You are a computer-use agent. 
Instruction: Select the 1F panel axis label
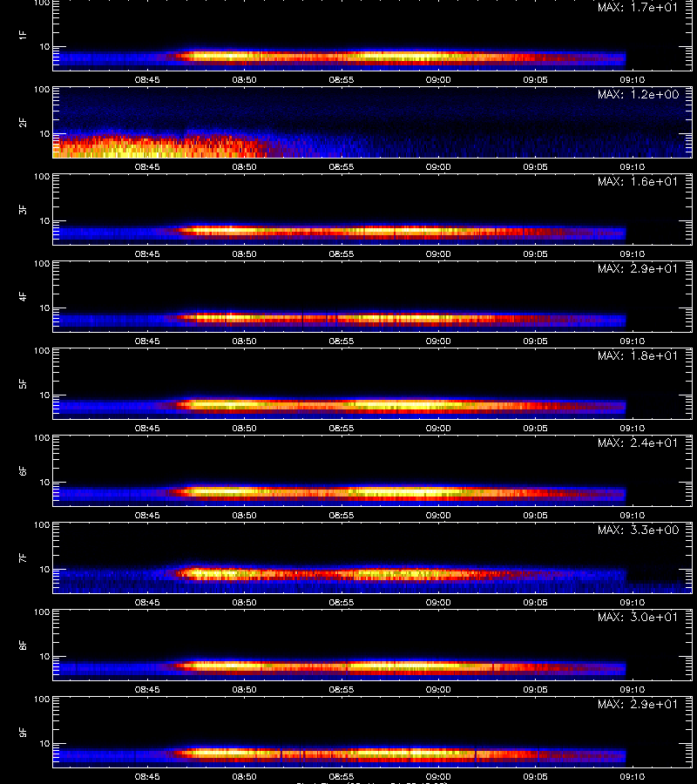(x=23, y=35)
